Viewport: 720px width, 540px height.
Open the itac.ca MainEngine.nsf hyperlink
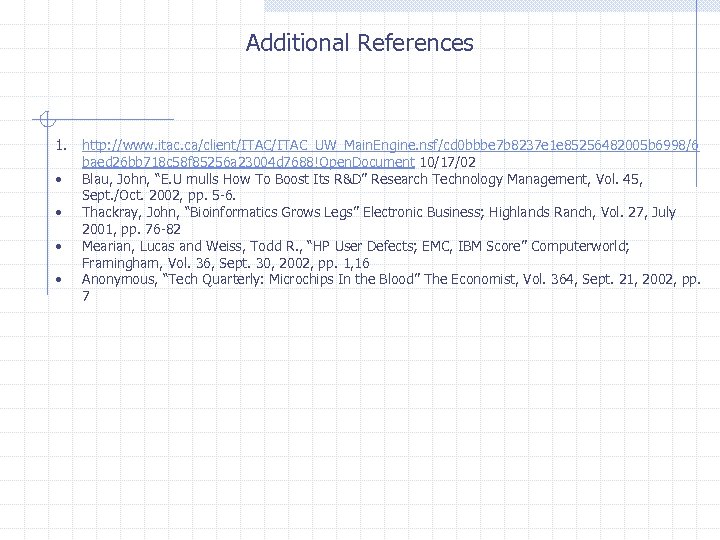390,153
